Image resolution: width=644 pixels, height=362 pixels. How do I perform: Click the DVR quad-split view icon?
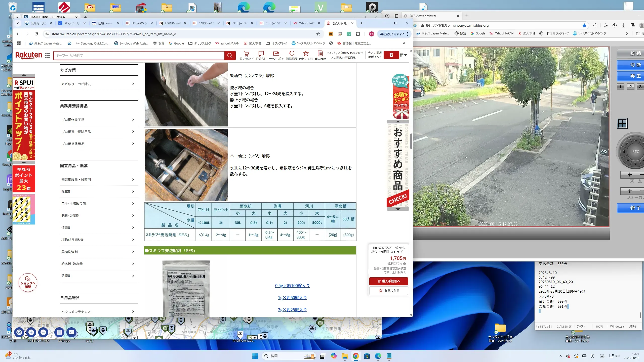point(622,123)
